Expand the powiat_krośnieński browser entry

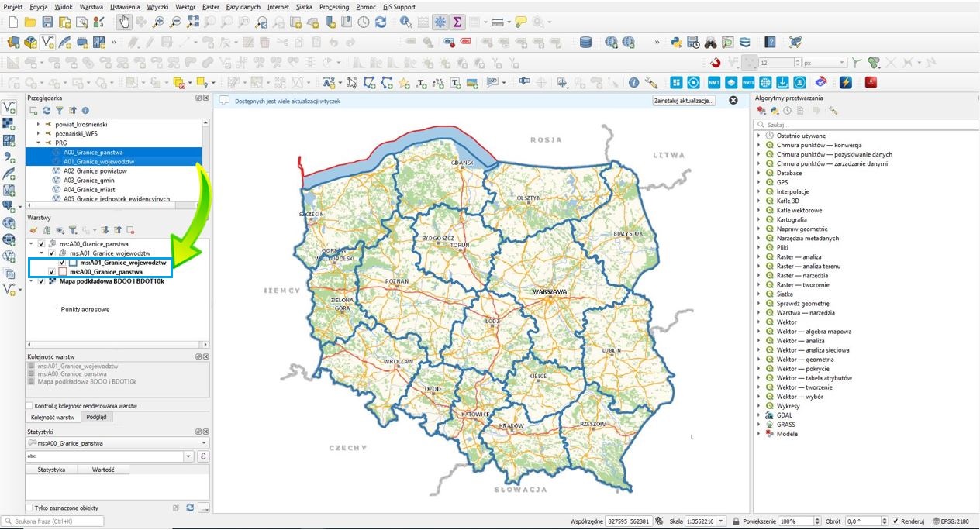coord(37,124)
